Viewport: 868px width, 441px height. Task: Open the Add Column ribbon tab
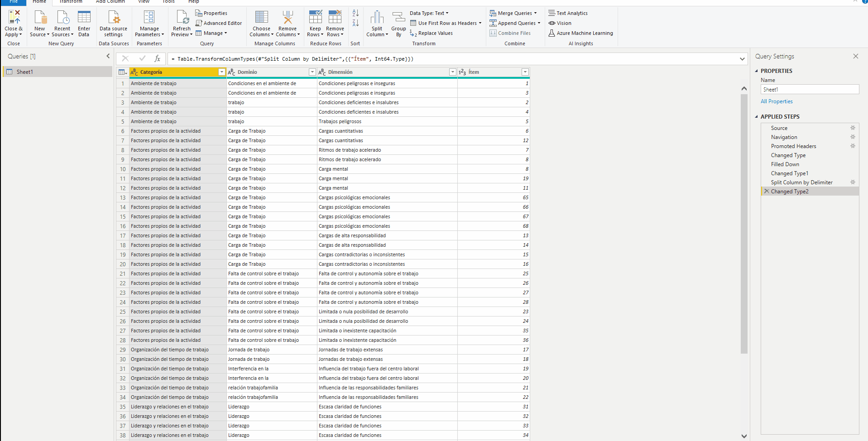click(x=110, y=2)
